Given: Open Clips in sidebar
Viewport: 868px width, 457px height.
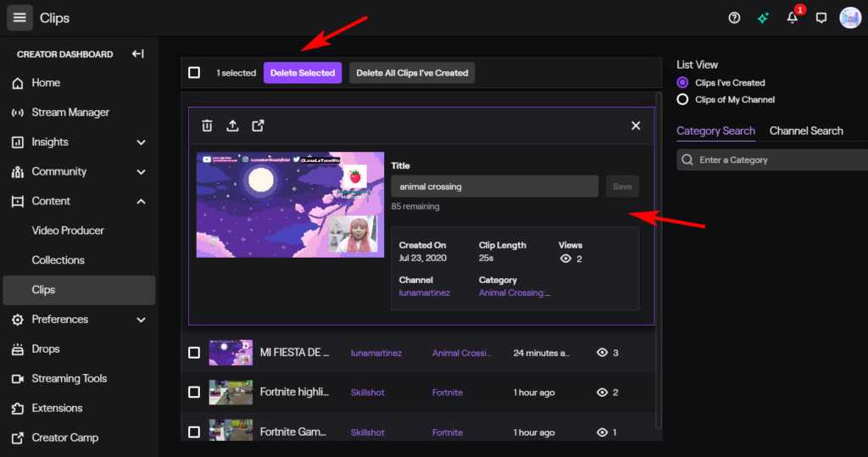Looking at the screenshot, I should 79,290.
